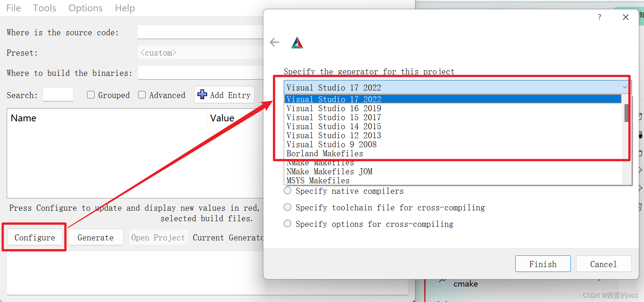644x302 pixels.
Task: Close the generator dialog with the X button
Action: pyautogui.click(x=626, y=17)
